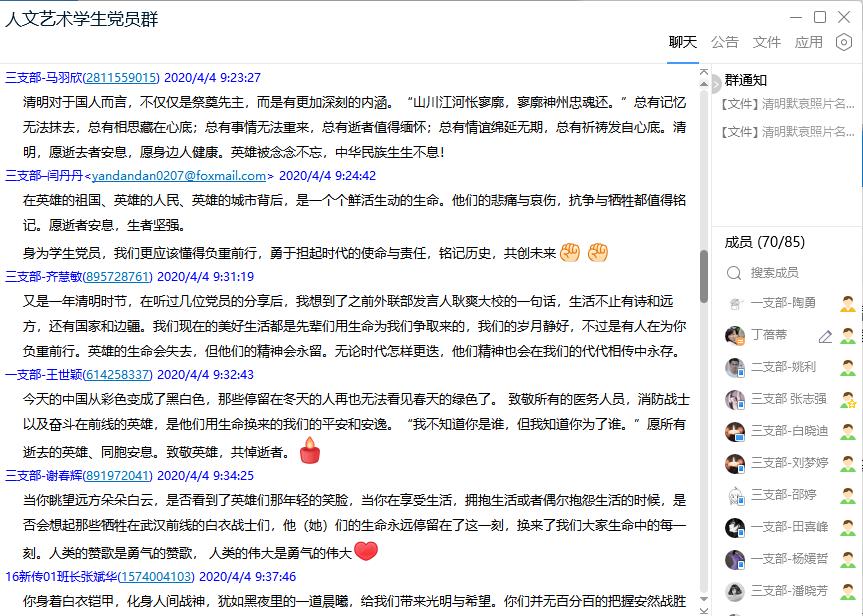Viewport: 863px width, 616px height.
Task: Click scroll-to-top arrow of chat scrollbar
Action: (x=704, y=72)
